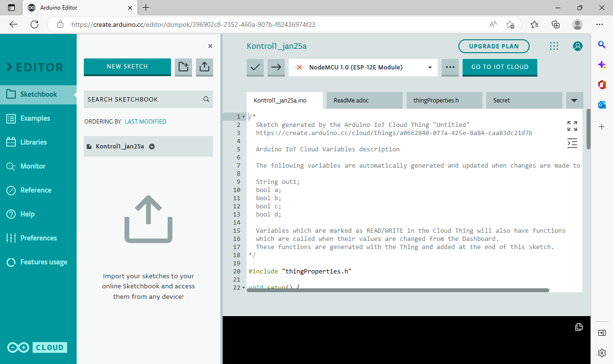613x364 pixels.
Task: Switch to the Secret tab
Action: pyautogui.click(x=524, y=101)
